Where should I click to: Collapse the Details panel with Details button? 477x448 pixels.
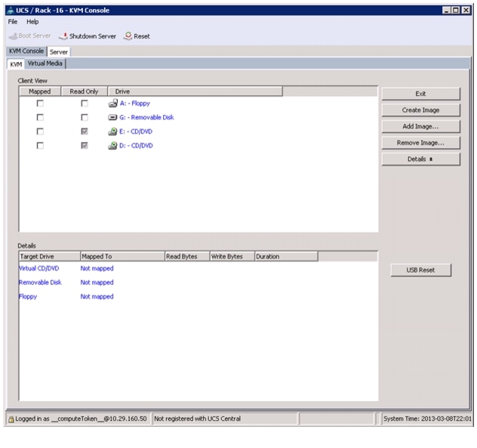[x=420, y=159]
